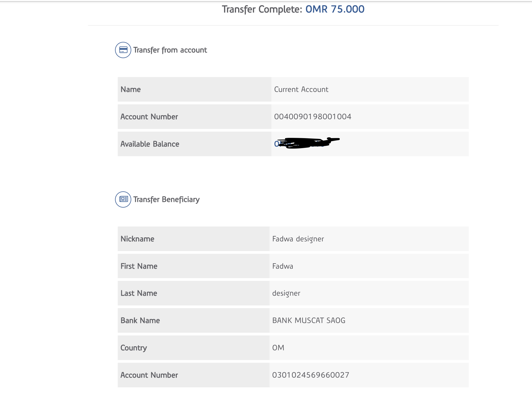Click the Last Name row label
The height and width of the screenshot is (393, 532).
(x=139, y=293)
